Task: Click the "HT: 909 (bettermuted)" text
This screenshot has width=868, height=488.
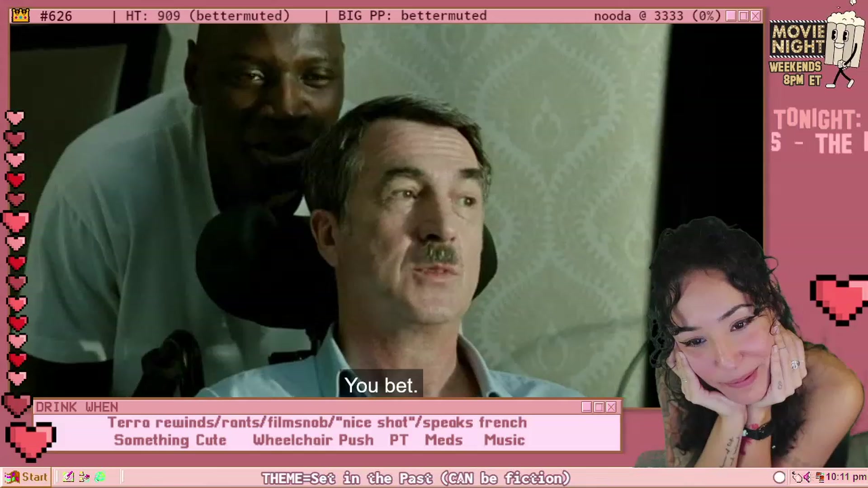Action: tap(208, 16)
